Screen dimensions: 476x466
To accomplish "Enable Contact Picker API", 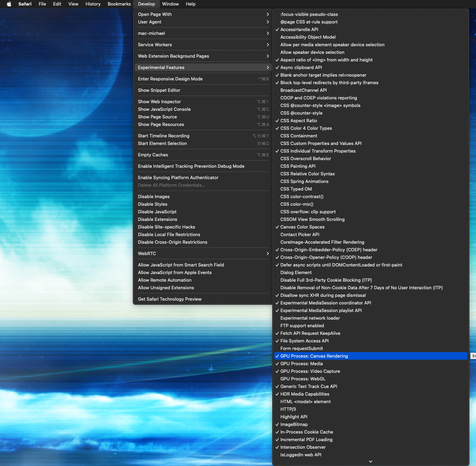I will coord(371,234).
